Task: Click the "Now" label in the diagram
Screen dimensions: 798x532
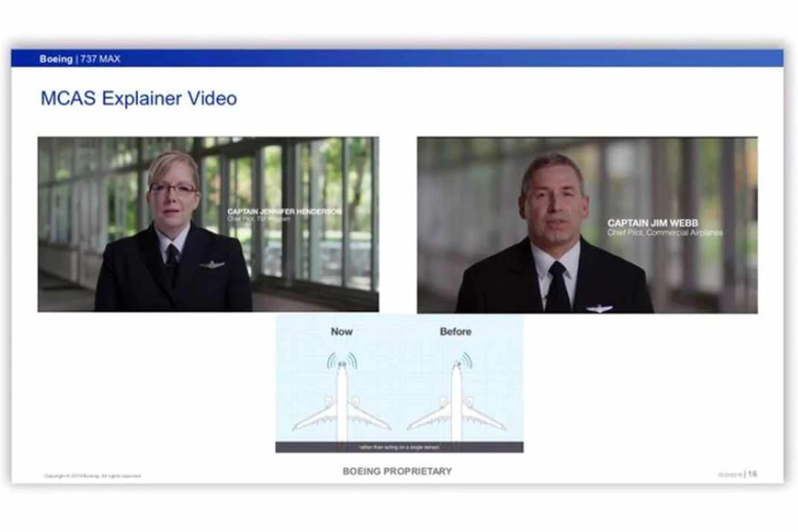Action: (x=342, y=331)
